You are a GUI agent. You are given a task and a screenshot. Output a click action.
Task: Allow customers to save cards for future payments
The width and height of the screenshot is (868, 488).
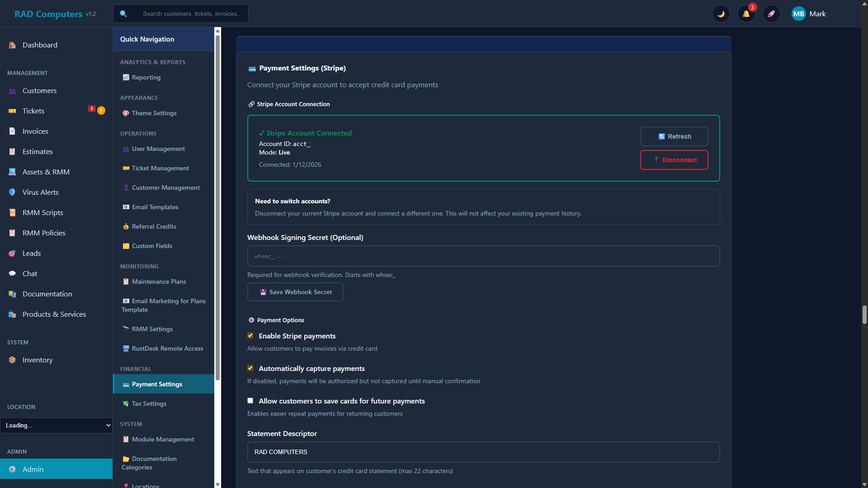coord(250,400)
